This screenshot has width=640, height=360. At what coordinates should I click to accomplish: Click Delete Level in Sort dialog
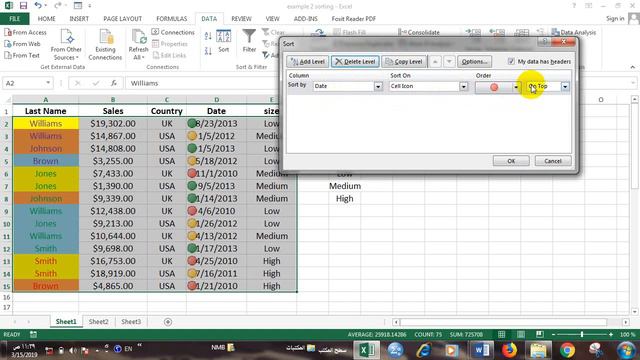point(355,62)
